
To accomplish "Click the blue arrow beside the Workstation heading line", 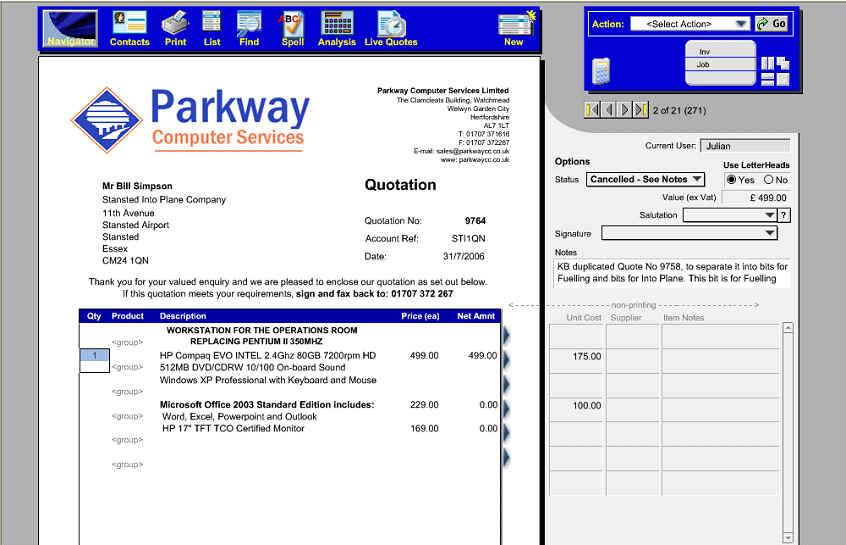I will [507, 335].
